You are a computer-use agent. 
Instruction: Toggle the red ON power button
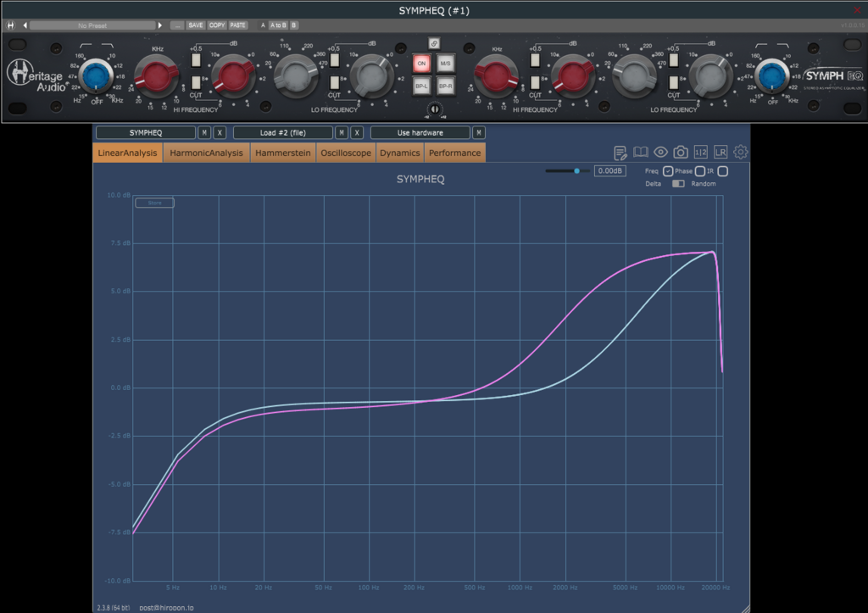[x=422, y=63]
